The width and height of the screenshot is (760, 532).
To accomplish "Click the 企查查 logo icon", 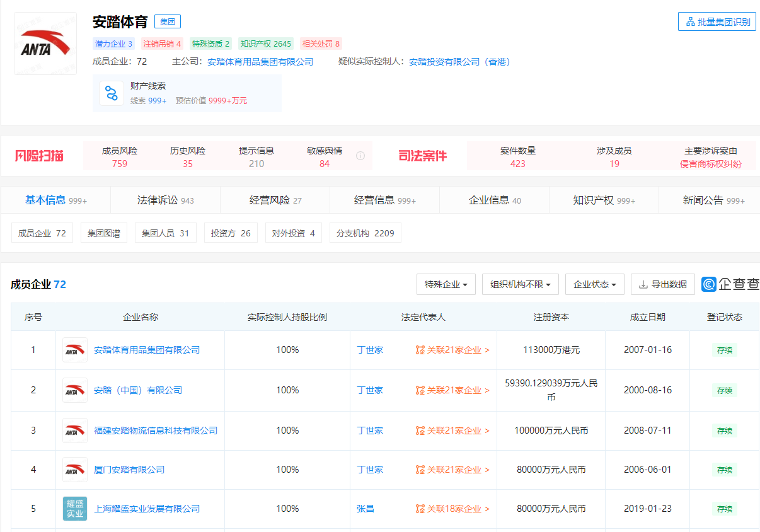I will pos(710,284).
